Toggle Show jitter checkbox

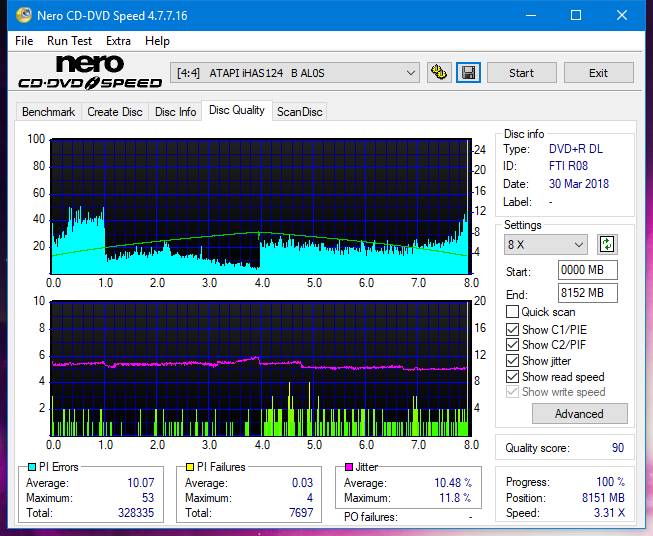click(x=512, y=361)
